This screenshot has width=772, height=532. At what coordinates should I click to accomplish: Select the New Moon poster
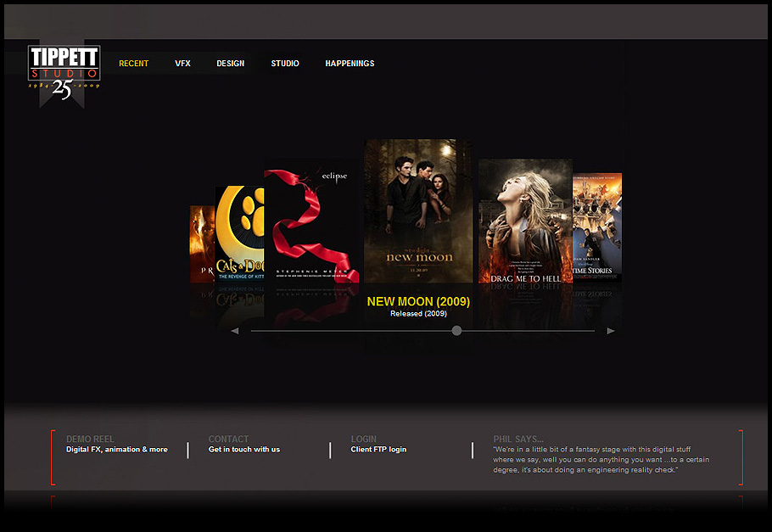click(418, 210)
